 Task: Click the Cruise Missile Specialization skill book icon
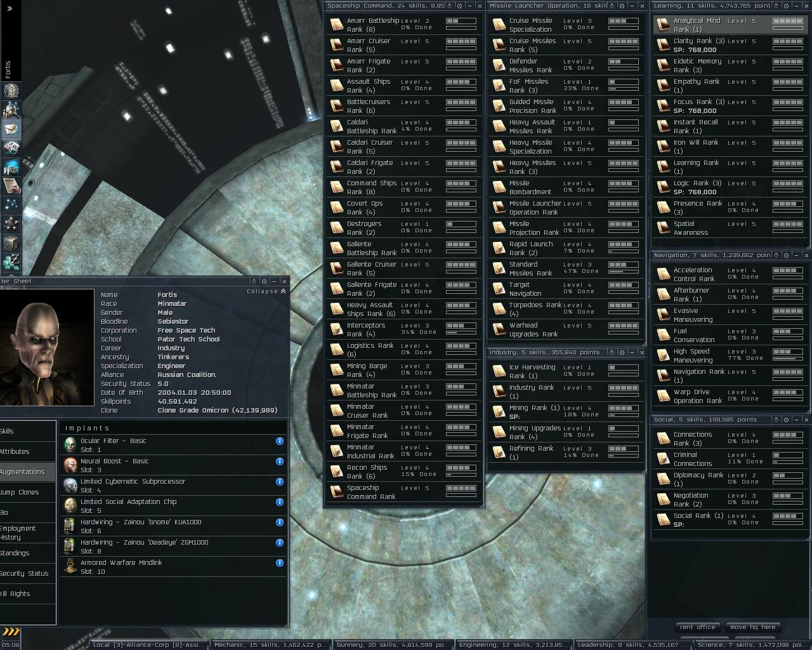click(499, 25)
